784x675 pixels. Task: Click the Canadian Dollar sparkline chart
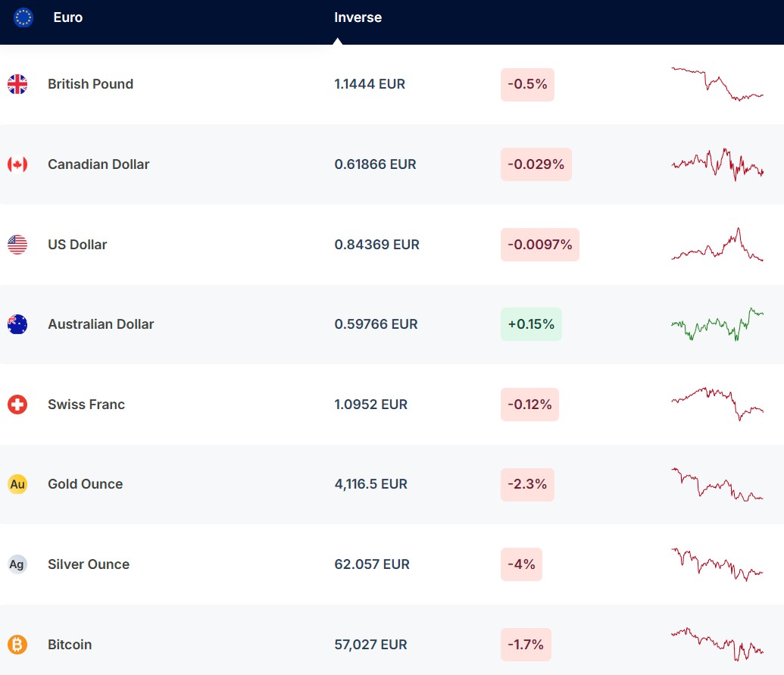717,164
